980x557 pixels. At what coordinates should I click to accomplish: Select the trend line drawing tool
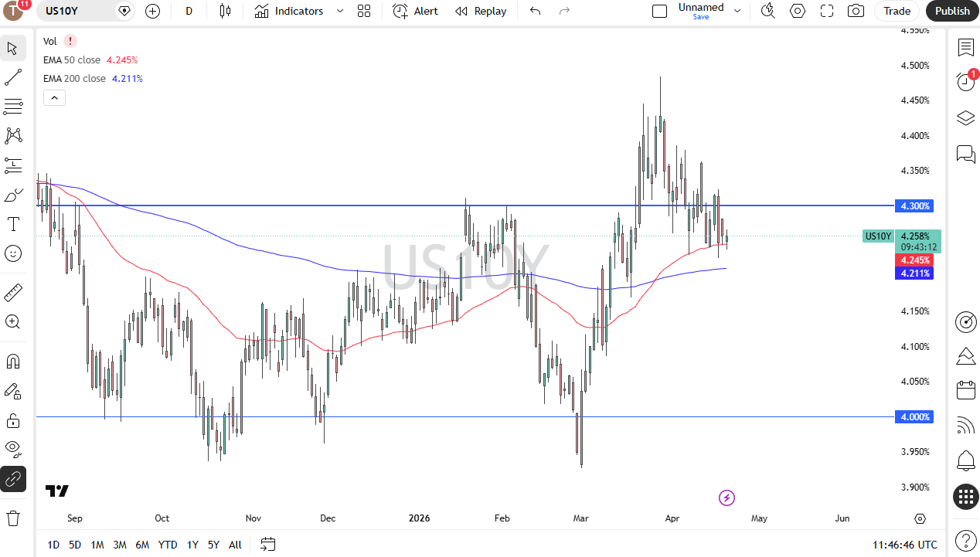click(13, 77)
